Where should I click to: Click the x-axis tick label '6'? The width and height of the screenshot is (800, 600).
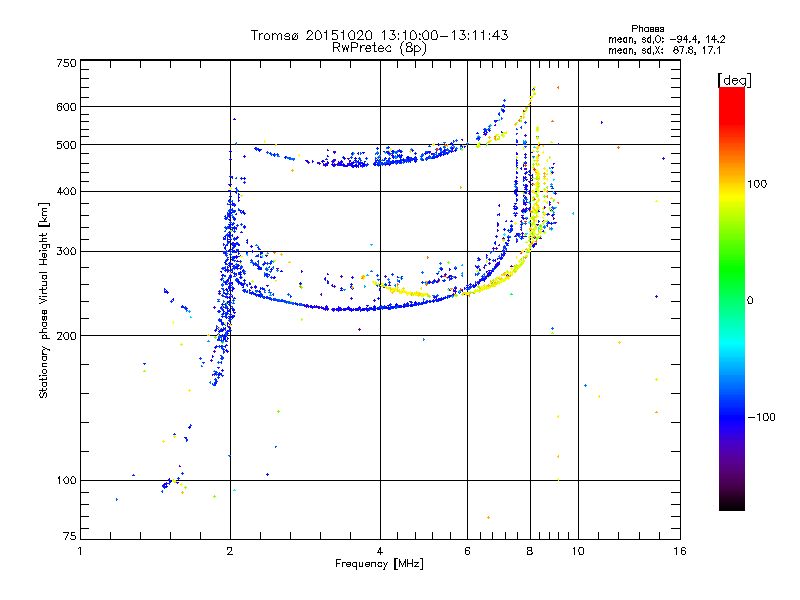coord(467,551)
